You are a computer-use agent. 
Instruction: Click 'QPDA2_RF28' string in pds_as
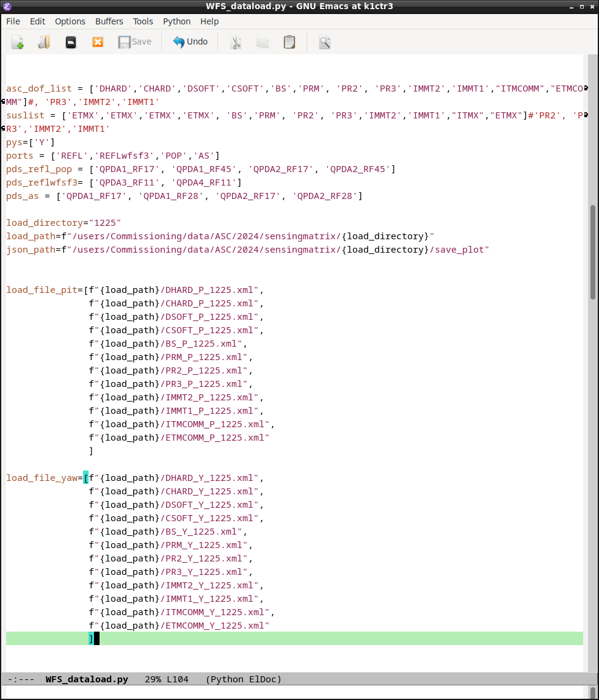pos(325,196)
